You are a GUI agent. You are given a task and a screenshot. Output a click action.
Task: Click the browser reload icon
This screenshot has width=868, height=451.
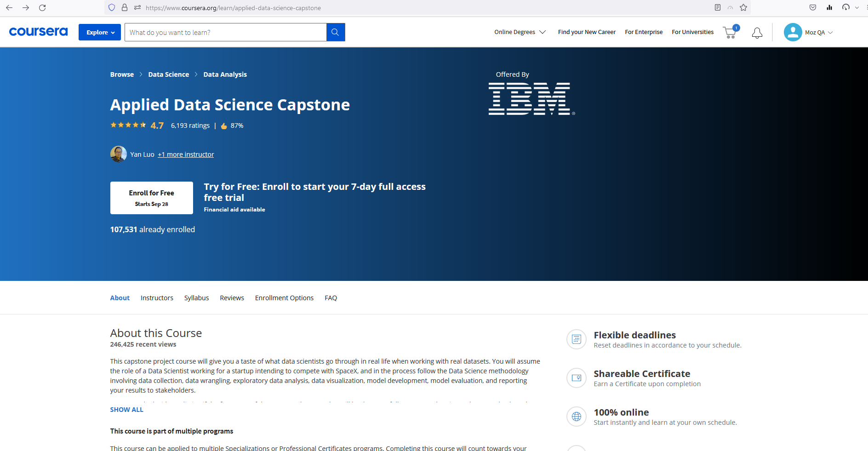[x=43, y=7]
